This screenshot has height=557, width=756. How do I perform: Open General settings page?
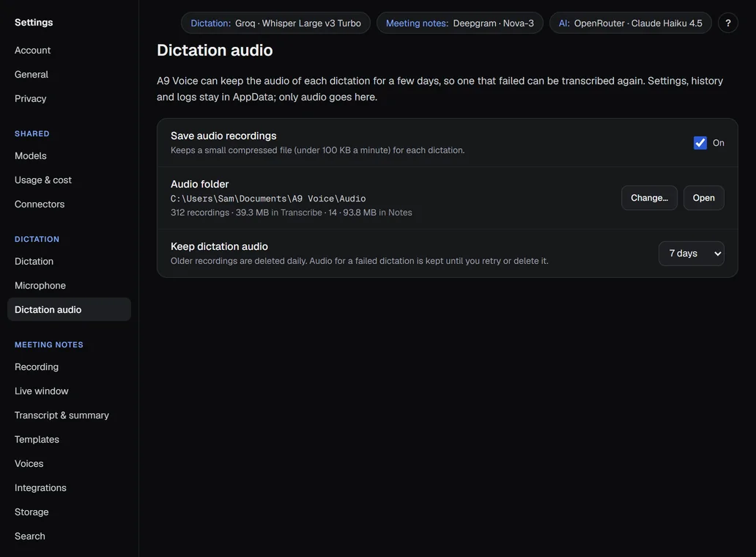coord(69,74)
